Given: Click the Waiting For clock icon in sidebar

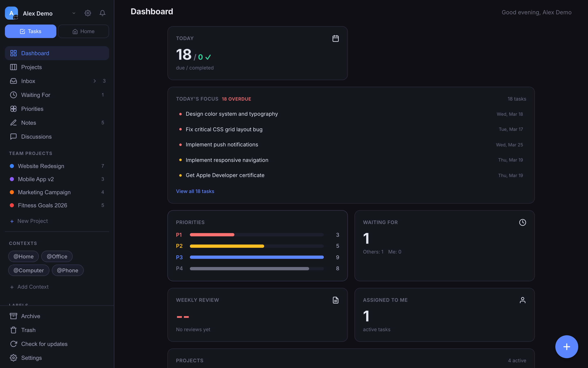Looking at the screenshot, I should point(13,95).
